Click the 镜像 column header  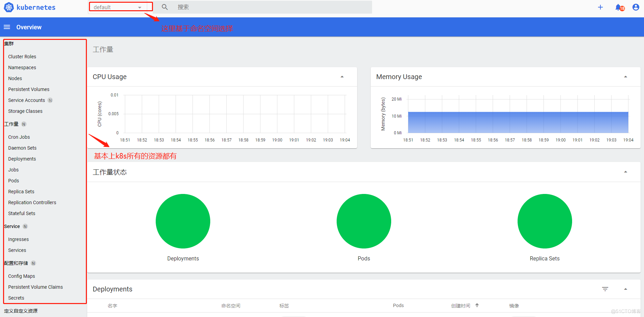point(514,306)
